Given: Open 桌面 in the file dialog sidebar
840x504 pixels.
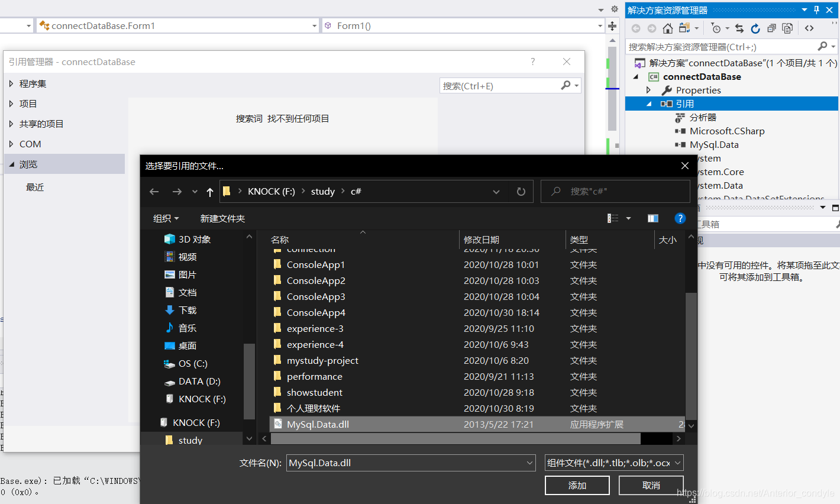Looking at the screenshot, I should pyautogui.click(x=188, y=345).
